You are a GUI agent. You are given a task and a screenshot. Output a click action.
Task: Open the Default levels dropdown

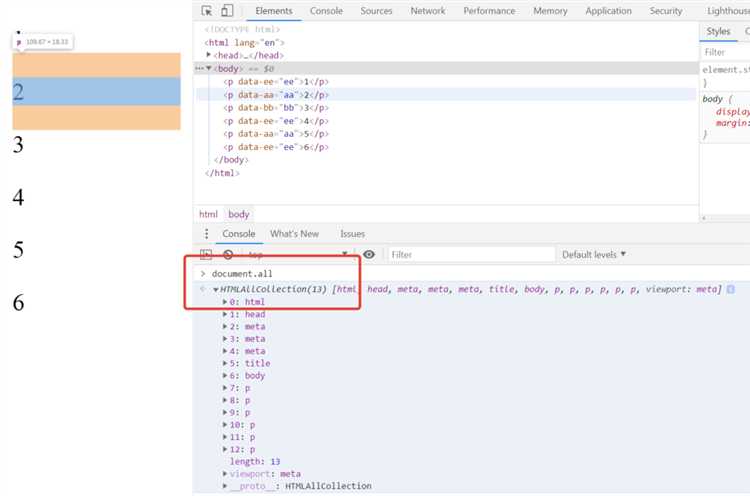point(594,254)
